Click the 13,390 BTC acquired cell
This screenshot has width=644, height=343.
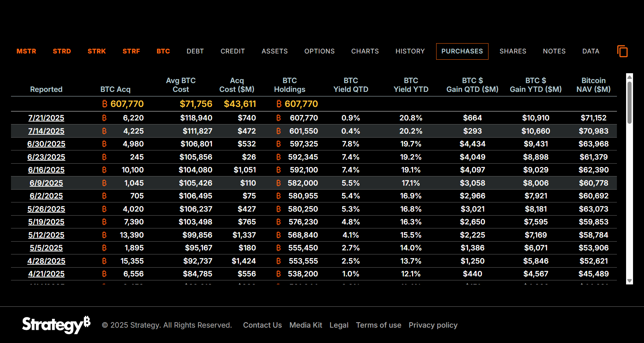132,235
